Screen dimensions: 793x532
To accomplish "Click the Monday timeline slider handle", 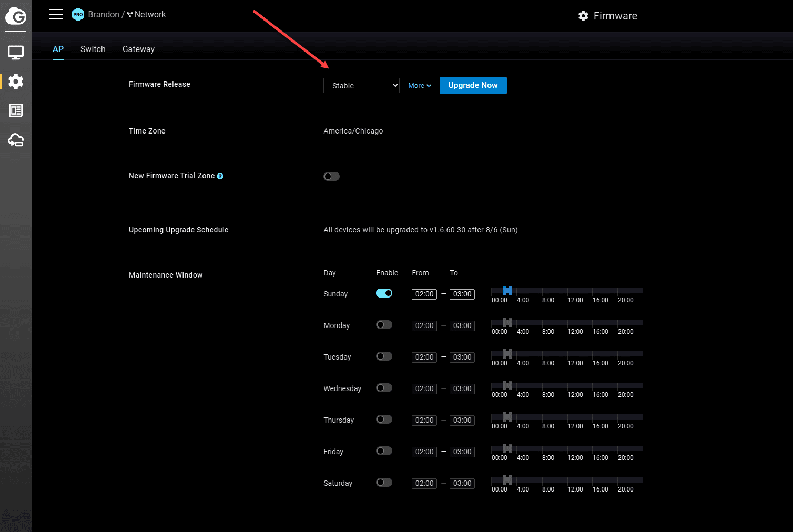I will coord(507,322).
